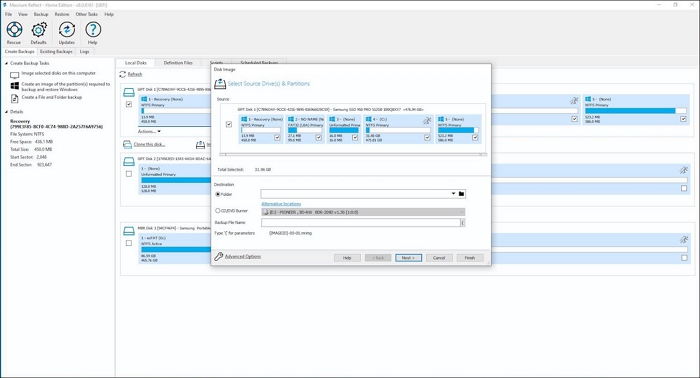Click the Next button in the dialog
Screen dimensions: 700x378
point(408,258)
